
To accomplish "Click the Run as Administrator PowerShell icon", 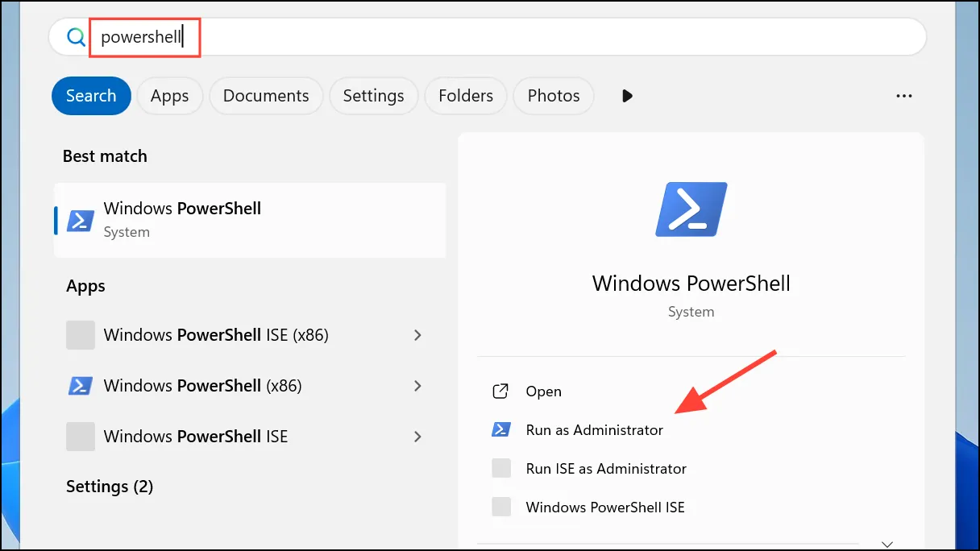I will pos(501,430).
